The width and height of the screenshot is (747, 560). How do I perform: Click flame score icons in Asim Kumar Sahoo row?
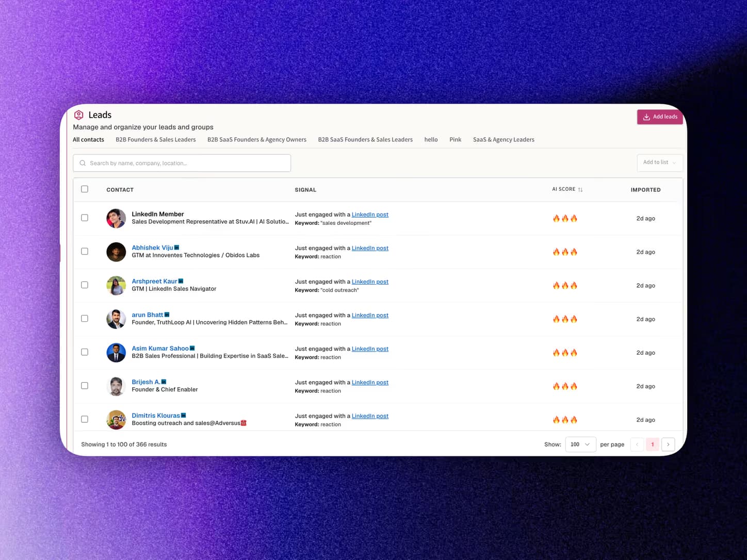point(565,352)
